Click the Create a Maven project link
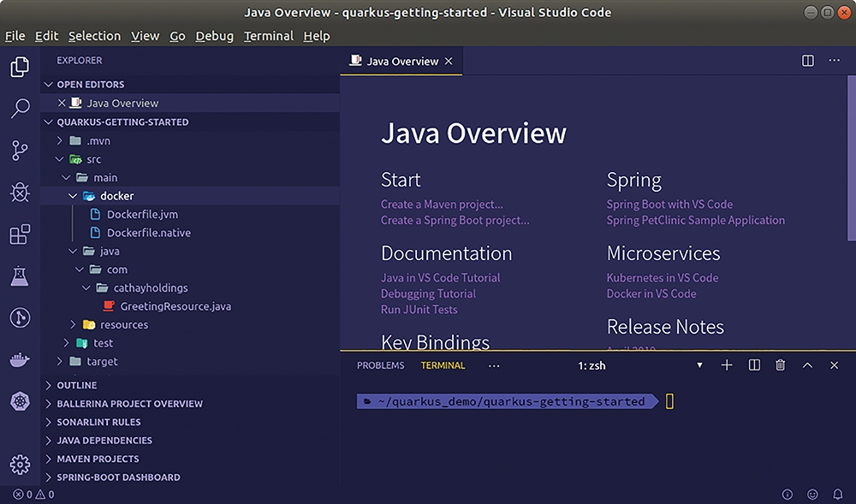This screenshot has height=504, width=856. [x=443, y=205]
